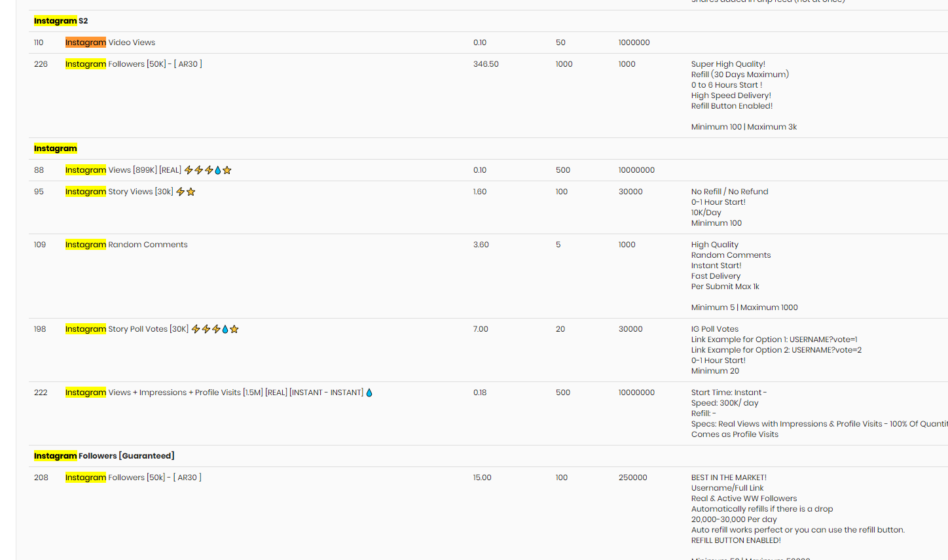The height and width of the screenshot is (560, 948).
Task: Click the water droplet emoji in Story Poll Votes row
Action: pos(225,329)
